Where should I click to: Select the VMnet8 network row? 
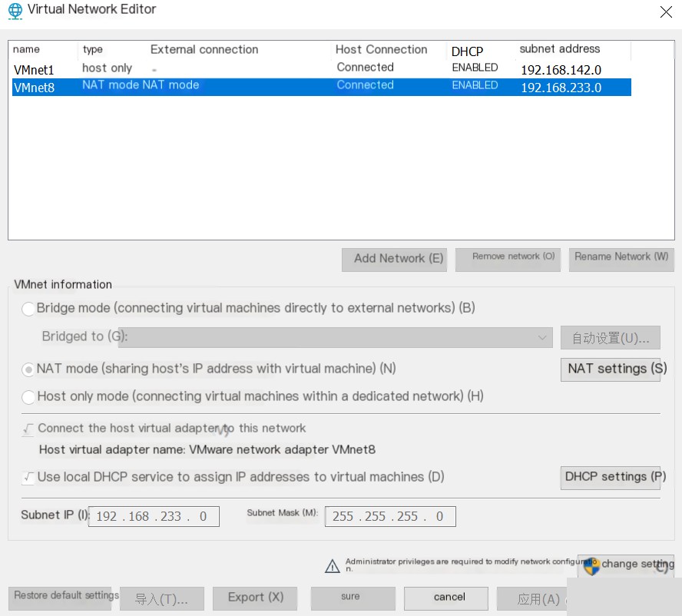click(x=322, y=87)
